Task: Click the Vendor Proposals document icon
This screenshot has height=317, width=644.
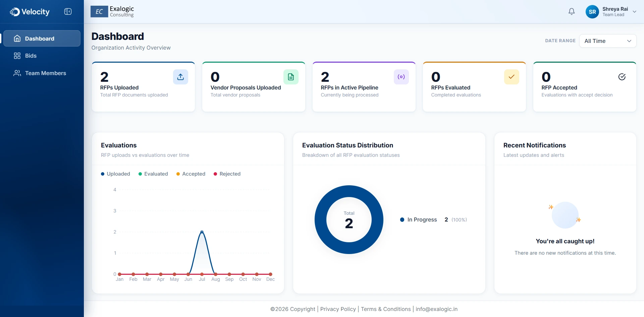Action: point(291,77)
